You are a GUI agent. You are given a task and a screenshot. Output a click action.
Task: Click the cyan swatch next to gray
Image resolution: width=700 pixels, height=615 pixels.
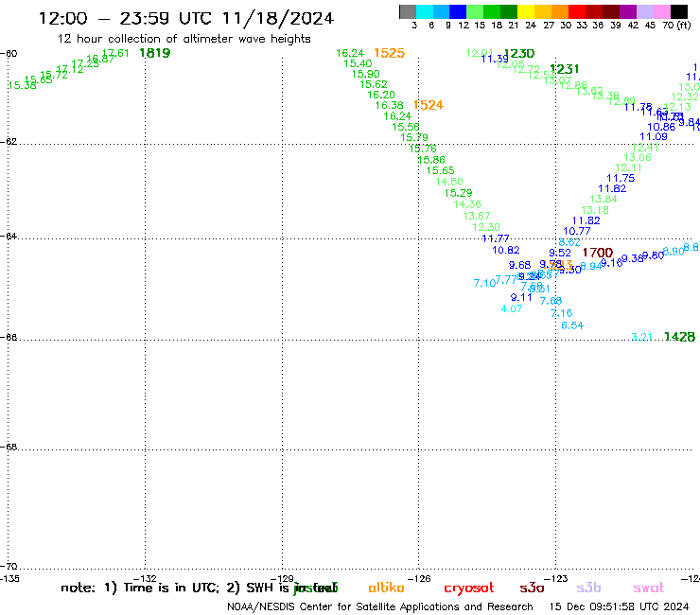click(425, 11)
